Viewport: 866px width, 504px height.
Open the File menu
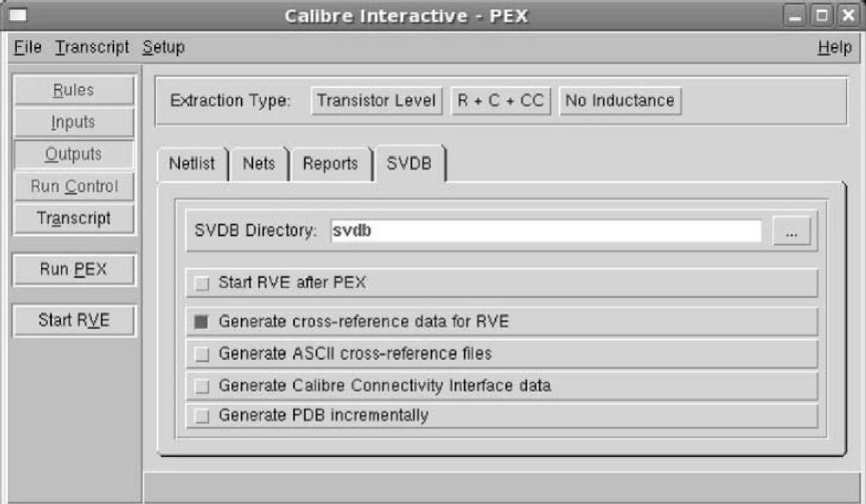(28, 48)
